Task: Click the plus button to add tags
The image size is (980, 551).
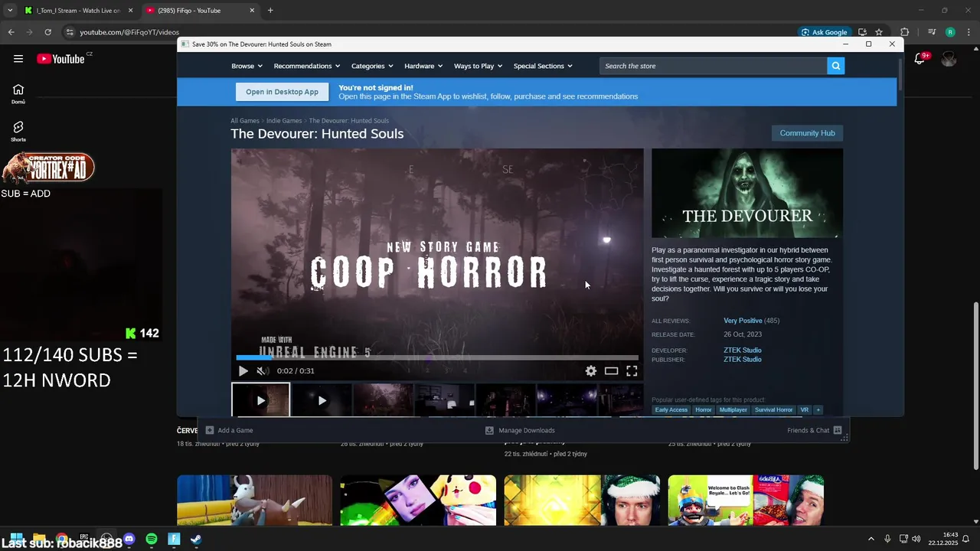Action: (818, 410)
